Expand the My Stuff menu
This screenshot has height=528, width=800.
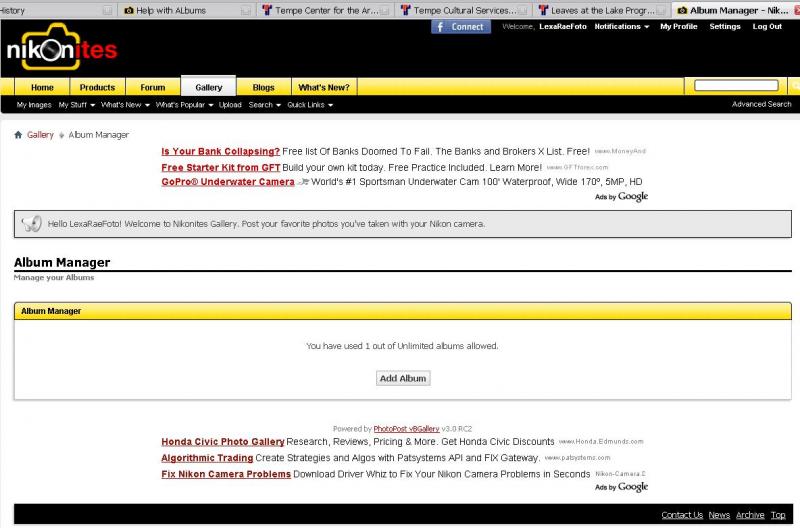click(x=76, y=105)
